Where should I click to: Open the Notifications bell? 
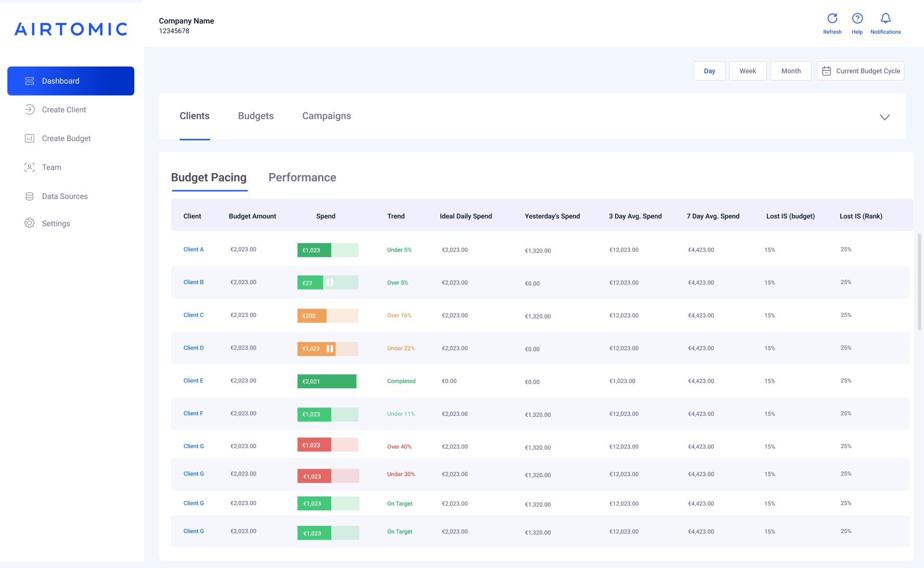(x=885, y=19)
